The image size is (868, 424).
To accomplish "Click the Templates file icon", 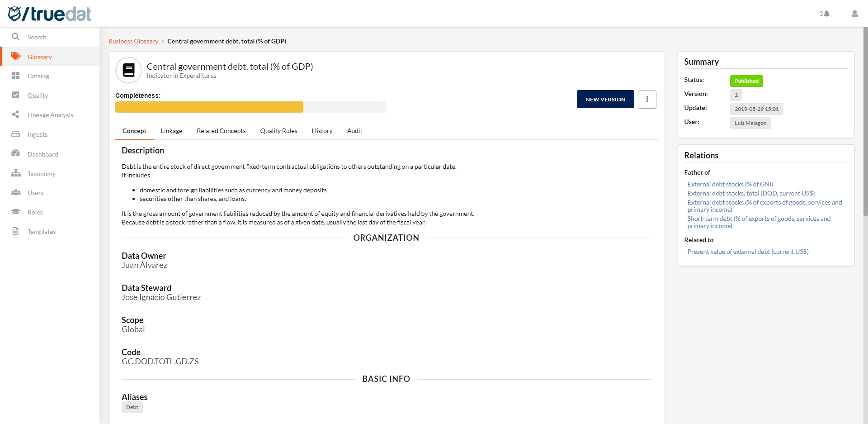I will (16, 231).
